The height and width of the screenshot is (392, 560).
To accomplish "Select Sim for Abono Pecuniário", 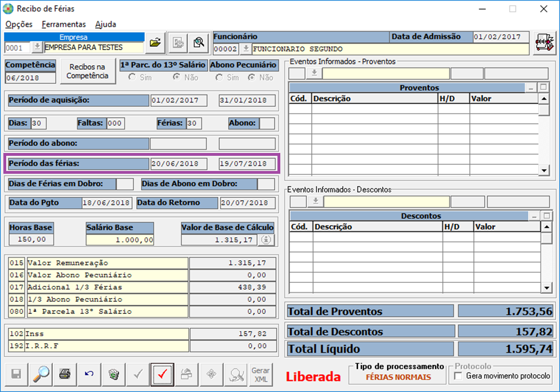I will click(219, 77).
